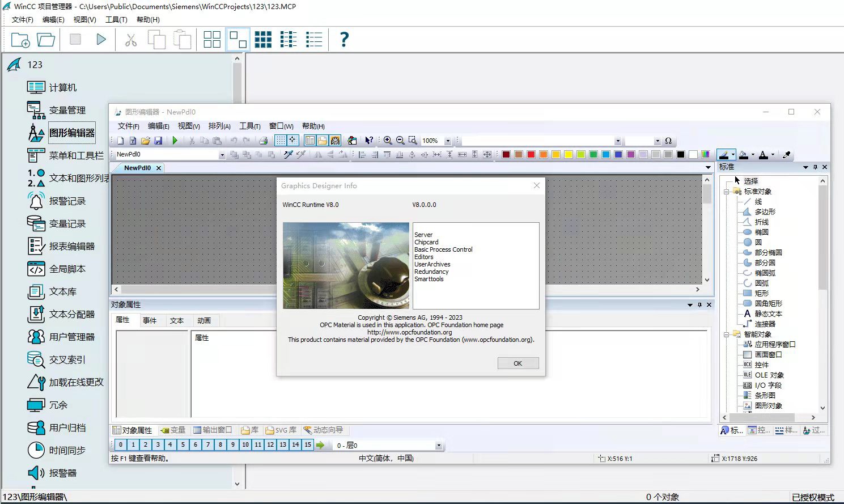The height and width of the screenshot is (504, 844).
Task: Toggle the small icons view button
Action: [238, 39]
